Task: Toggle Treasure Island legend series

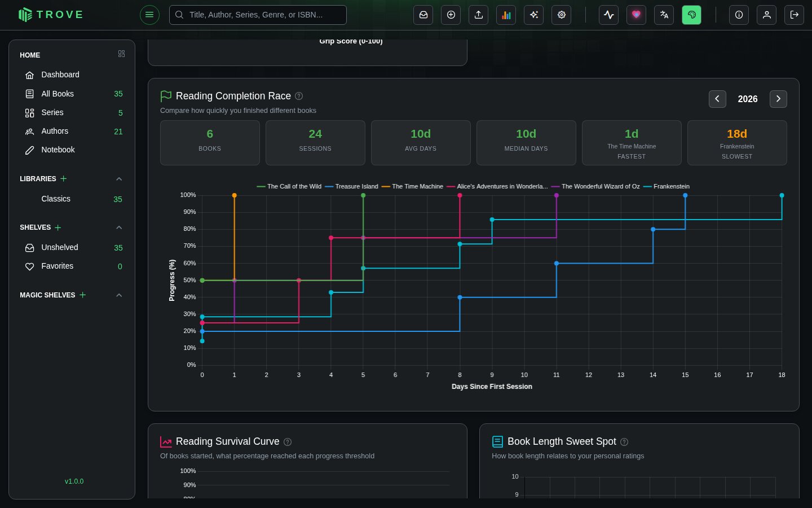Action: click(351, 186)
